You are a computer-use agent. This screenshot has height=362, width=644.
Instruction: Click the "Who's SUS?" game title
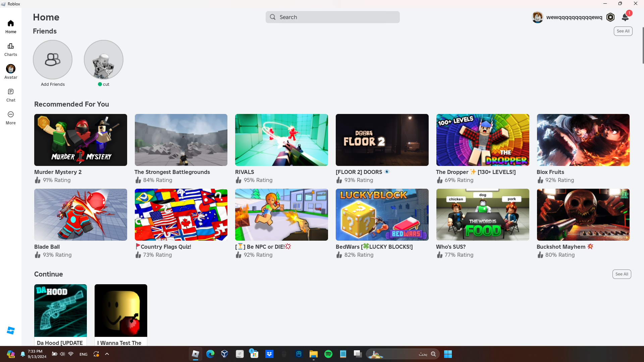tap(451, 247)
